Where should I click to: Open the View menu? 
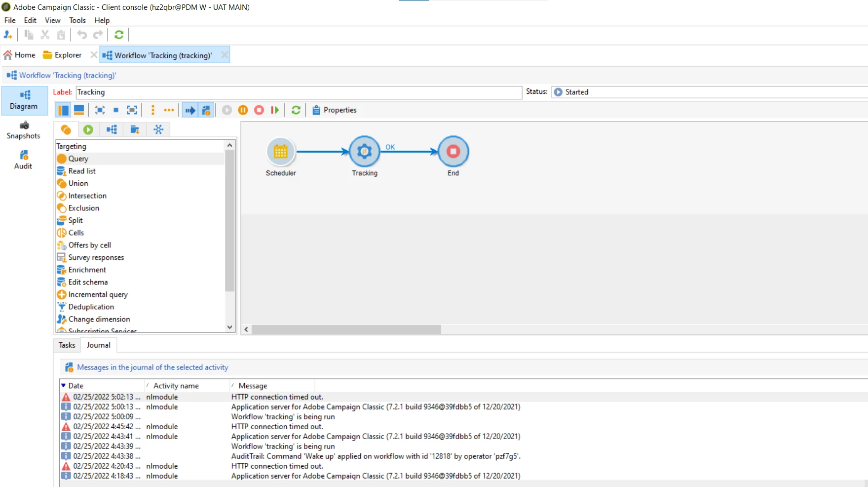click(52, 20)
